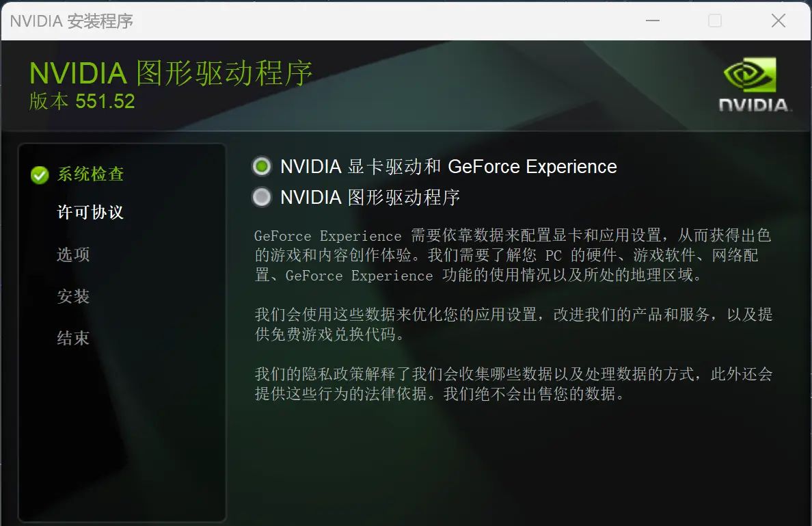Click the paragraph starting GeForce Experience 需要依靠数据
The image size is (812, 526).
coord(513,256)
